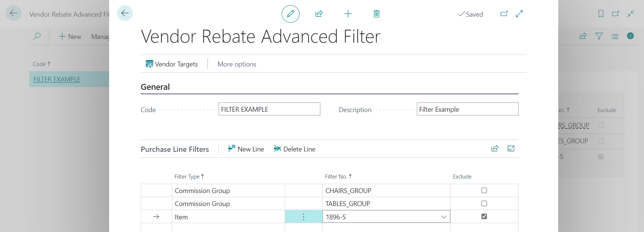Click Delete Line in Purchase Line Filters
Viewport: 644px width, 232px height.
coord(294,149)
